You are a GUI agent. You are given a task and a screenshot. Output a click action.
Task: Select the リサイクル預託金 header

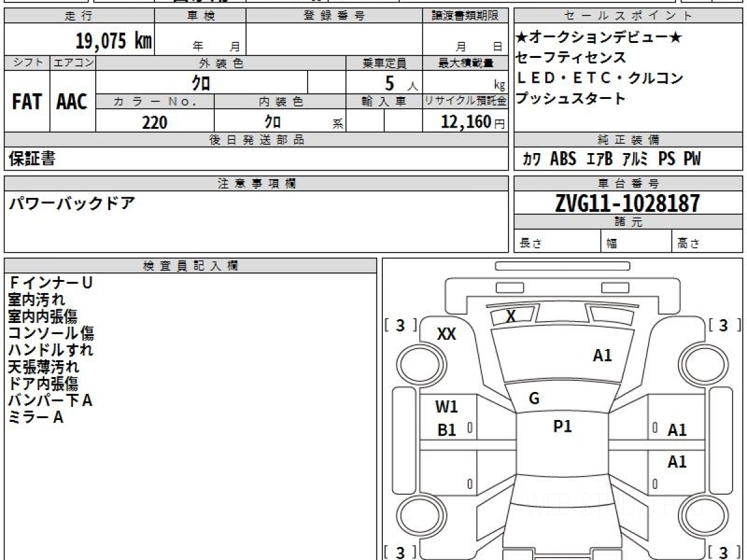(x=465, y=101)
